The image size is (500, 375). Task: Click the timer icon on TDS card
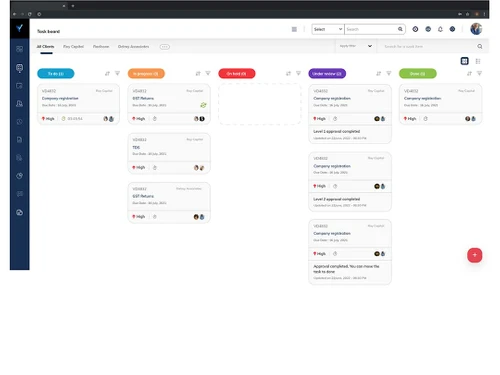155,168
